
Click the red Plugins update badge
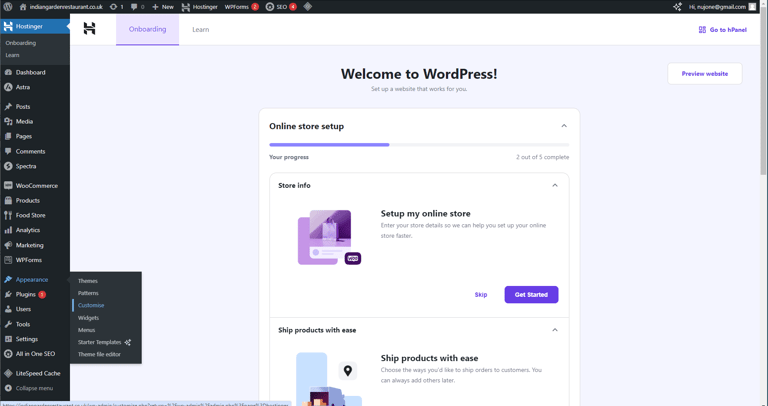pyautogui.click(x=42, y=295)
